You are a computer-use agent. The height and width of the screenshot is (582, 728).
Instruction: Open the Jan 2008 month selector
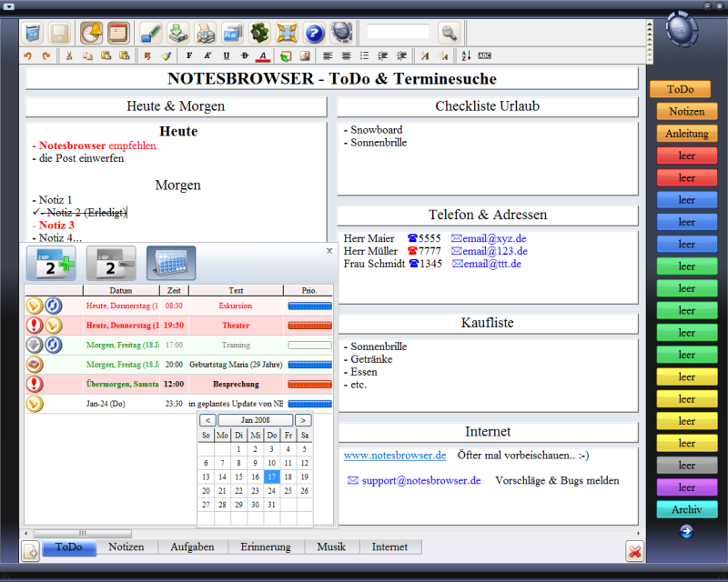coord(255,420)
